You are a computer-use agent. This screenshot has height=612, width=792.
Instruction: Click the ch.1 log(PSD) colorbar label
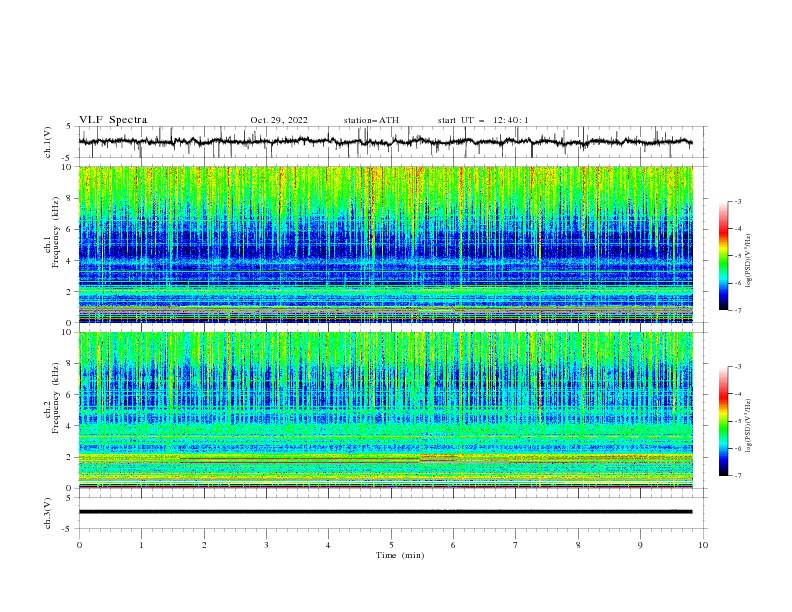(x=748, y=261)
